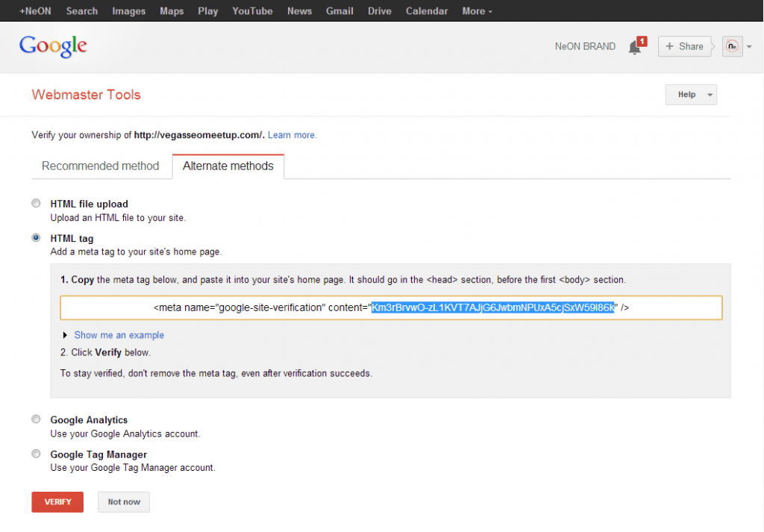The width and height of the screenshot is (764, 532).
Task: Expand 'Show me an example' disclosure triangle
Action: pyautogui.click(x=65, y=335)
